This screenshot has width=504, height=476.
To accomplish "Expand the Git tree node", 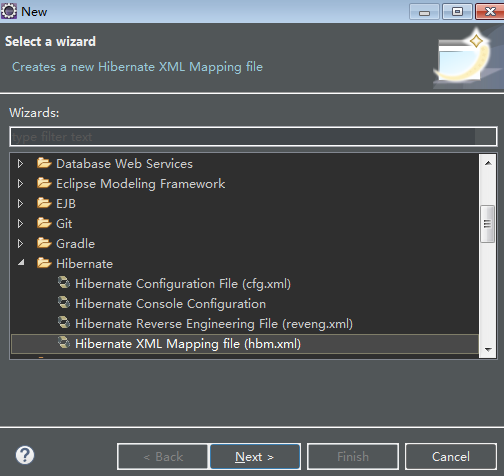I will (x=20, y=224).
